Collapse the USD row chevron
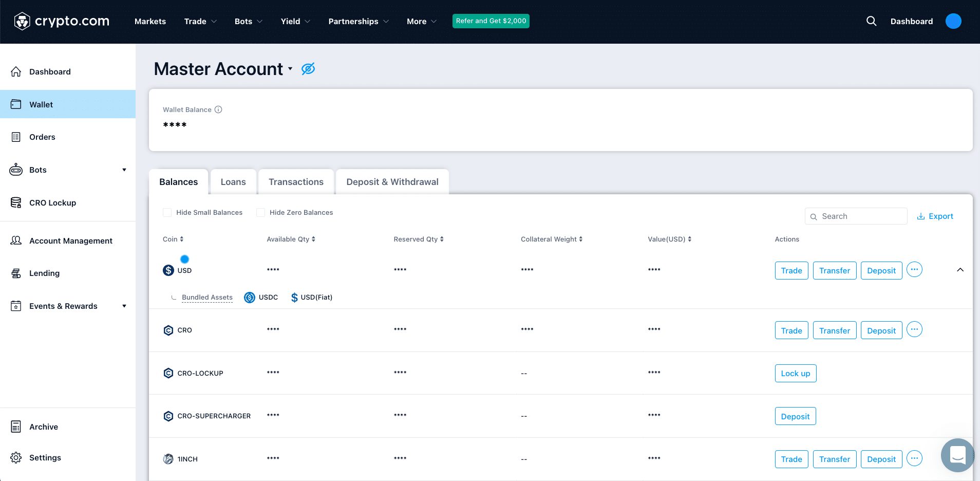This screenshot has width=980, height=481. point(960,270)
